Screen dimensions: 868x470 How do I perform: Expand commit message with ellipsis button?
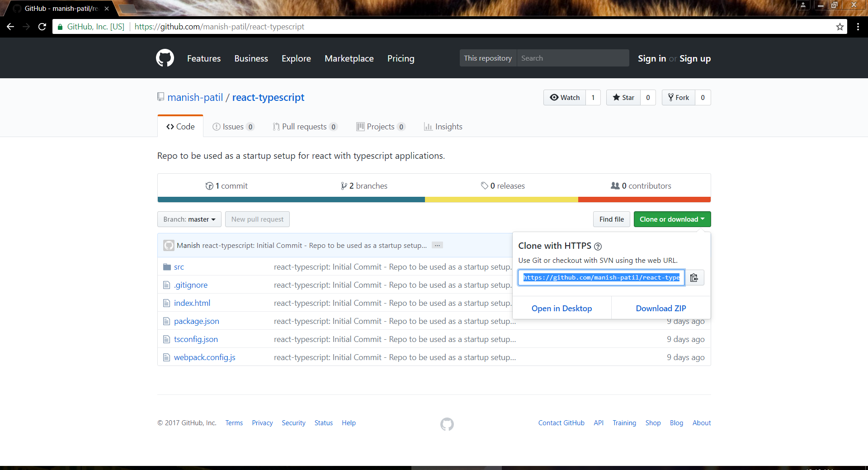(437, 245)
